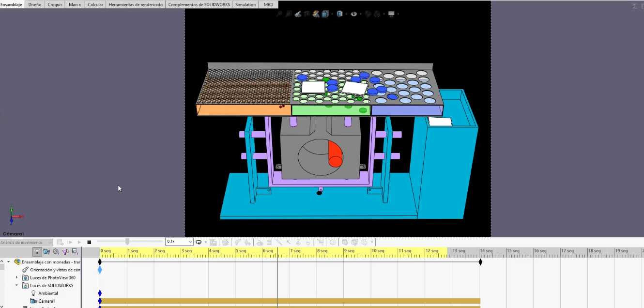
Task: Open dropdown arrow beside Hide/Show Items
Action: pos(361,14)
